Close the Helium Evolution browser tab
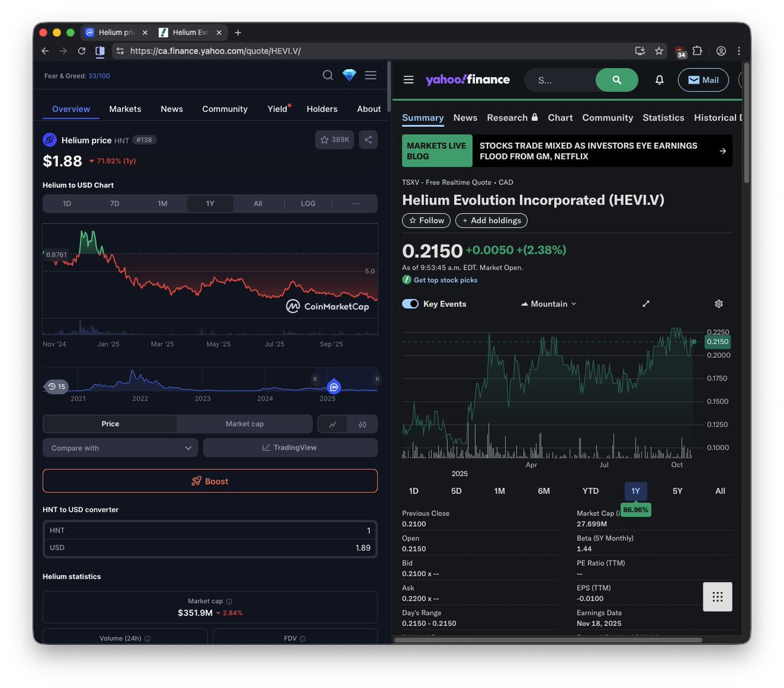The height and width of the screenshot is (688, 784). point(219,33)
